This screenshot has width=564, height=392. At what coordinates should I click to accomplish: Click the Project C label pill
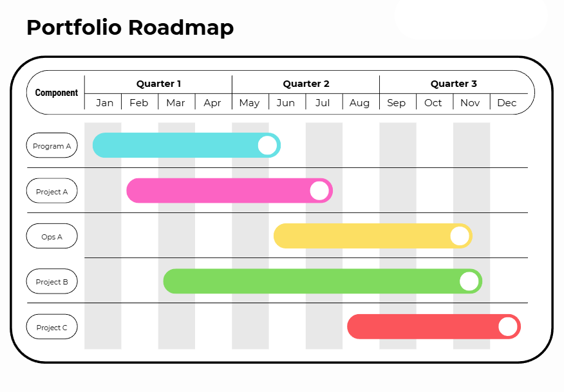52,327
